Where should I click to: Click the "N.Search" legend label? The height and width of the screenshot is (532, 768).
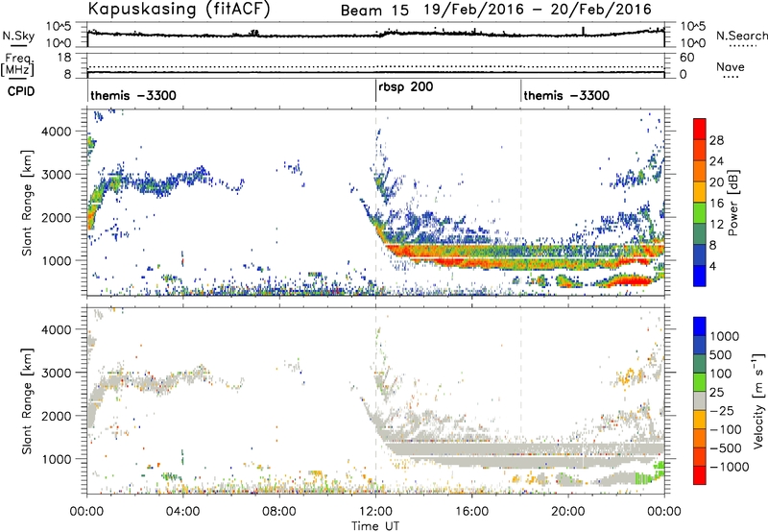(741, 36)
